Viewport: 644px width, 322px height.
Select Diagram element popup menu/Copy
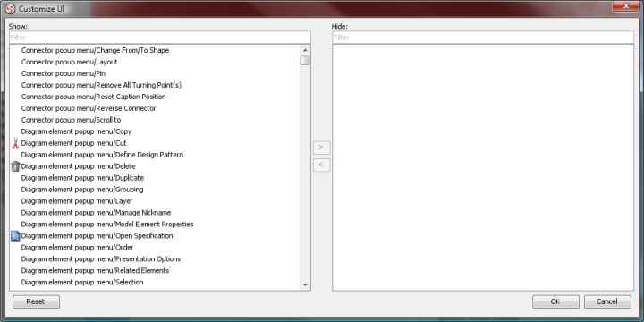76,131
